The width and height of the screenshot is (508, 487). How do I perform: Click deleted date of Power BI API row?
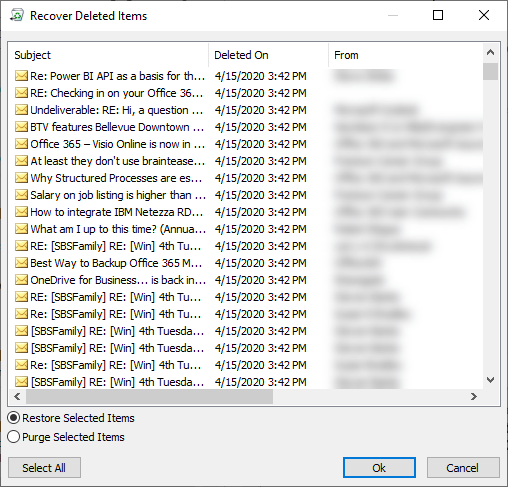click(261, 76)
